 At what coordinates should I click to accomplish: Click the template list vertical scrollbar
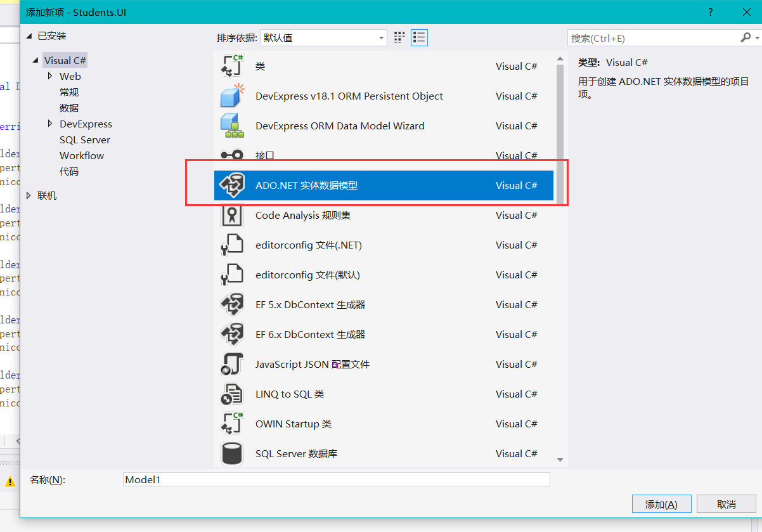point(560,127)
